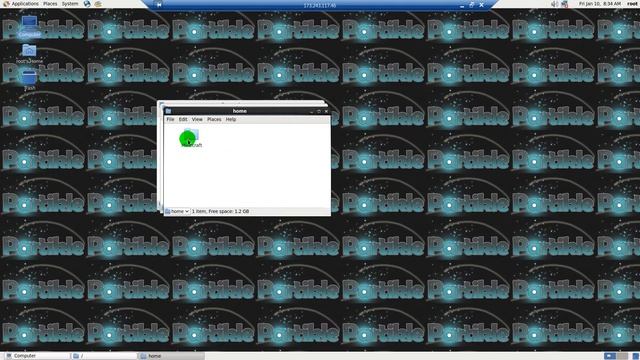Open the Places menu in top panel
Viewport: 640px width, 360px height.
tap(50, 4)
